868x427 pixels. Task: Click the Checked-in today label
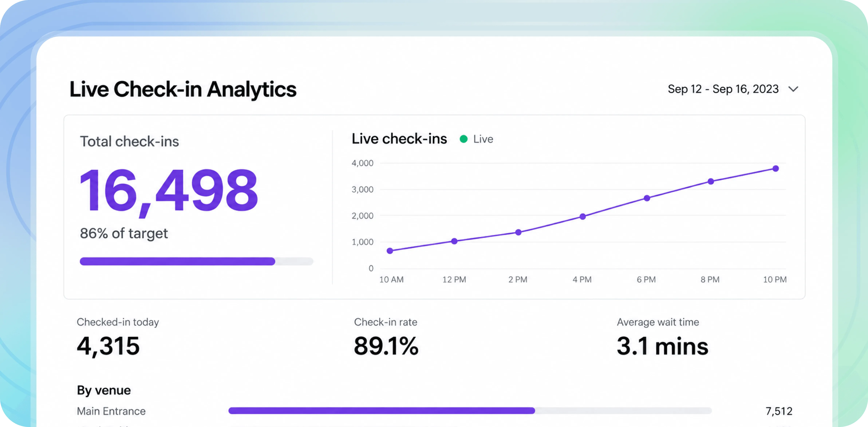(118, 322)
